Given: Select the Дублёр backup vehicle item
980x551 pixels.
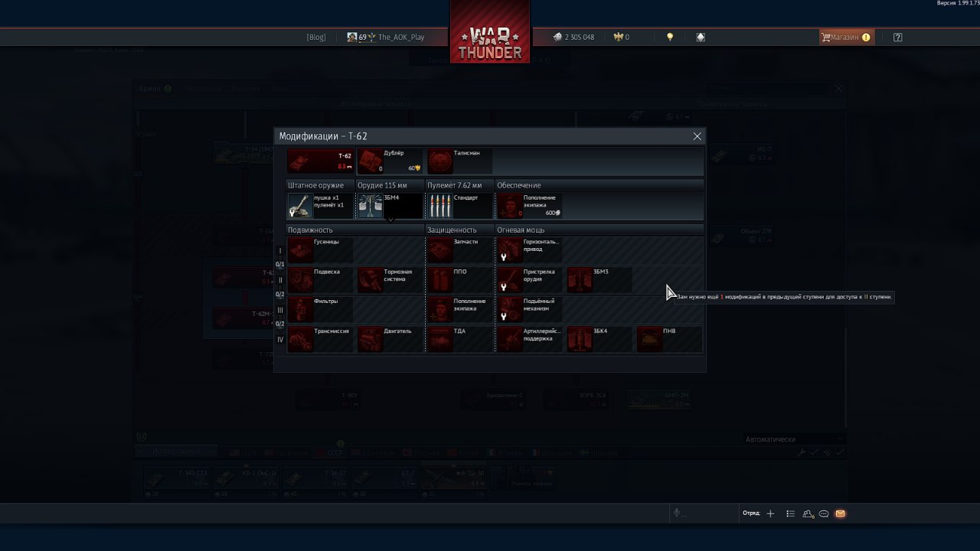Looking at the screenshot, I should tap(390, 161).
